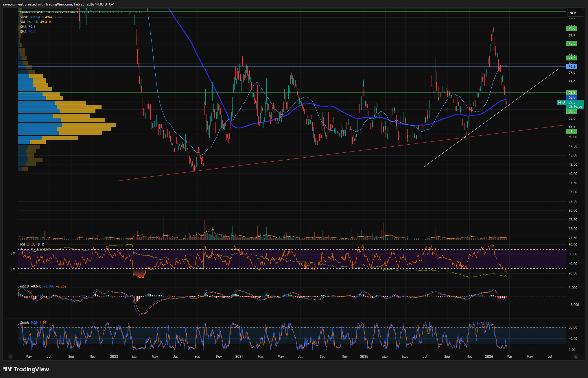Click the PHO symbol price label

click(561, 102)
